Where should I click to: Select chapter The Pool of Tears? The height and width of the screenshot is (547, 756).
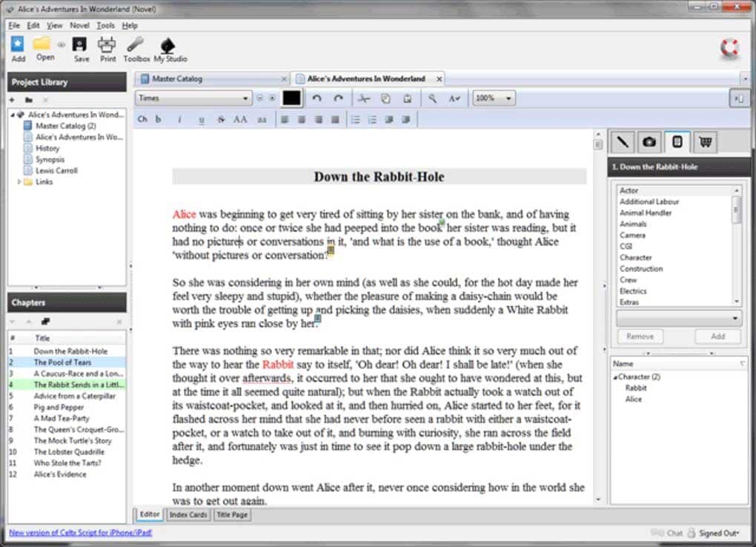click(x=62, y=362)
